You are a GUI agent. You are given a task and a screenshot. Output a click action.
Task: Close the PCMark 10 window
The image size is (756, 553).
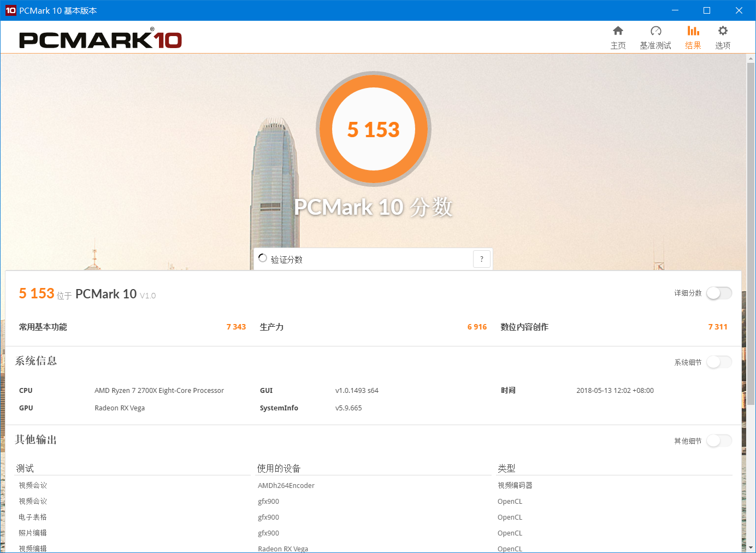[739, 10]
